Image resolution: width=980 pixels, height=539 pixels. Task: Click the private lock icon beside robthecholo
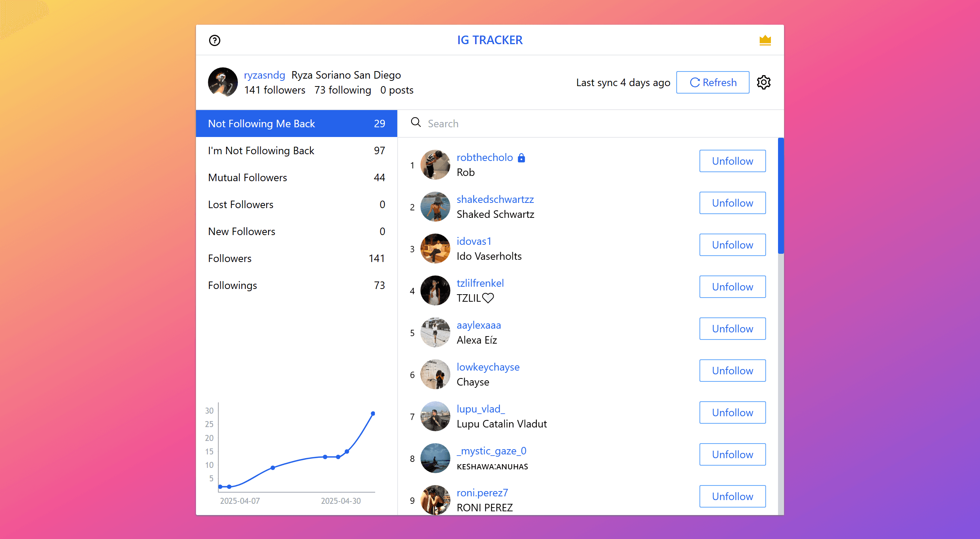521,157
